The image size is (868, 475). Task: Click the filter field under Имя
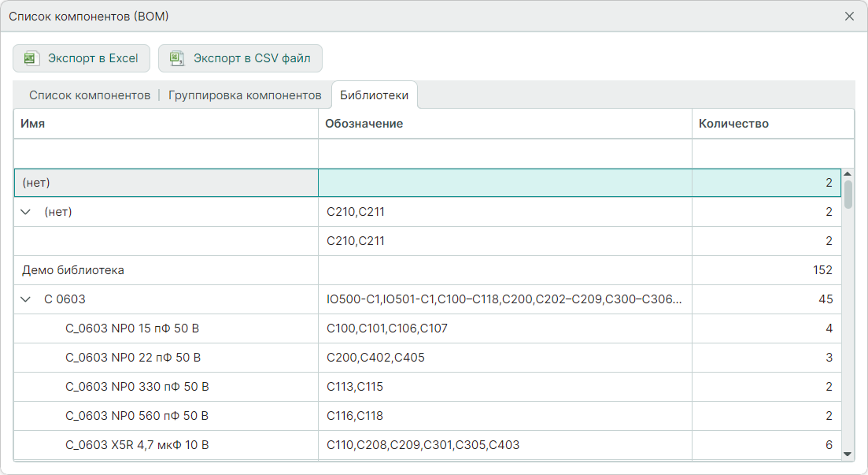pyautogui.click(x=165, y=153)
